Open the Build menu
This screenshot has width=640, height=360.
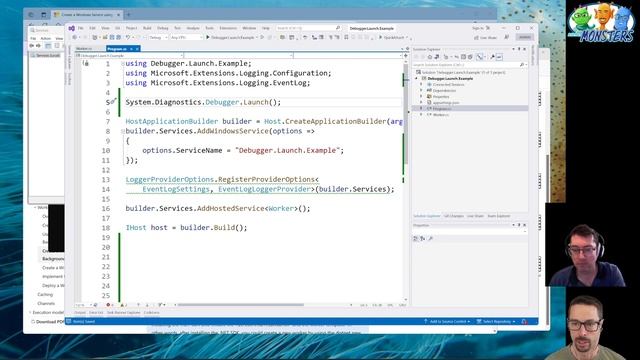[x=147, y=28]
